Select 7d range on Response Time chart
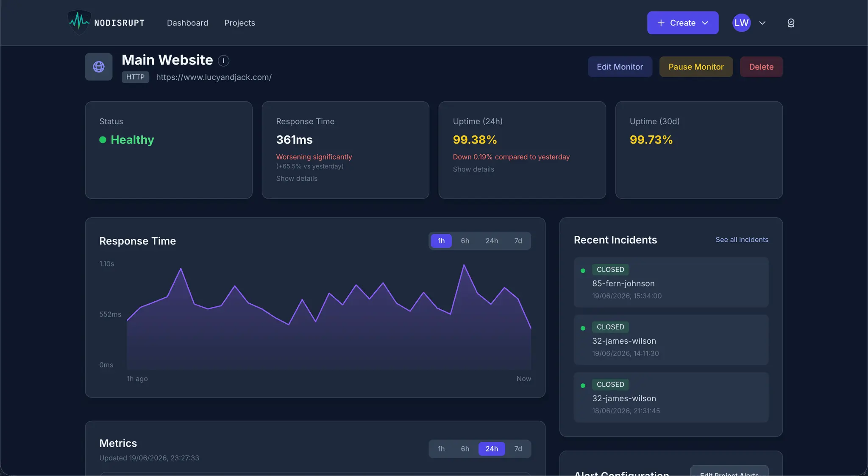 coord(518,241)
